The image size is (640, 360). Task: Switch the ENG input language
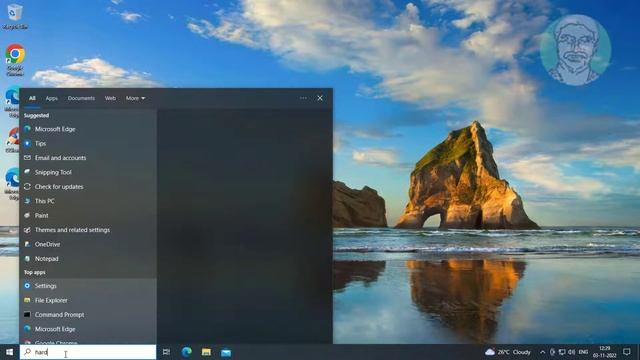(x=583, y=352)
